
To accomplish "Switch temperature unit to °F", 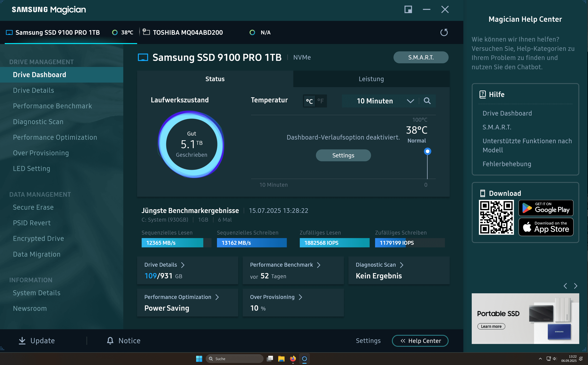I will pyautogui.click(x=321, y=101).
